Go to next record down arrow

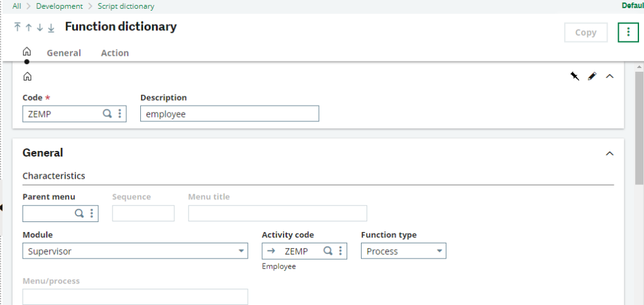click(x=40, y=27)
